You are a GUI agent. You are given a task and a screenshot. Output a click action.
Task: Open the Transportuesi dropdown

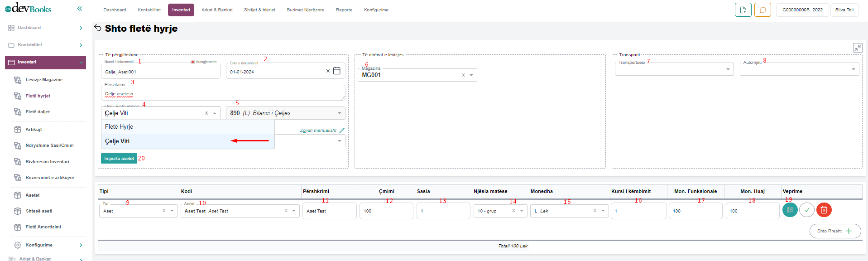[673, 69]
